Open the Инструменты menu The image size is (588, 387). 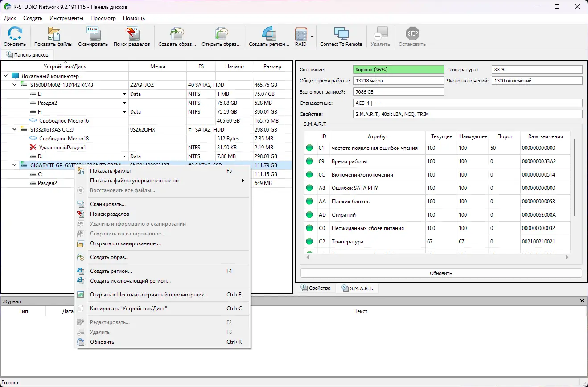click(x=66, y=18)
